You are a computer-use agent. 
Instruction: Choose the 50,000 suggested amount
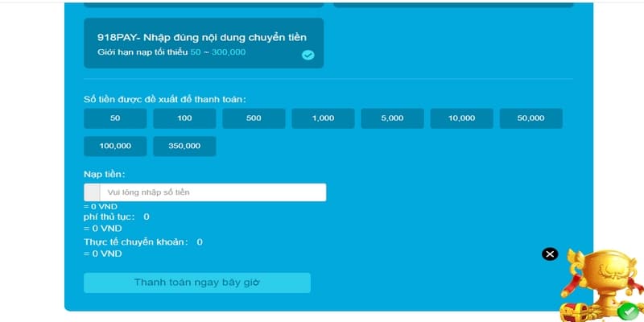tap(530, 118)
